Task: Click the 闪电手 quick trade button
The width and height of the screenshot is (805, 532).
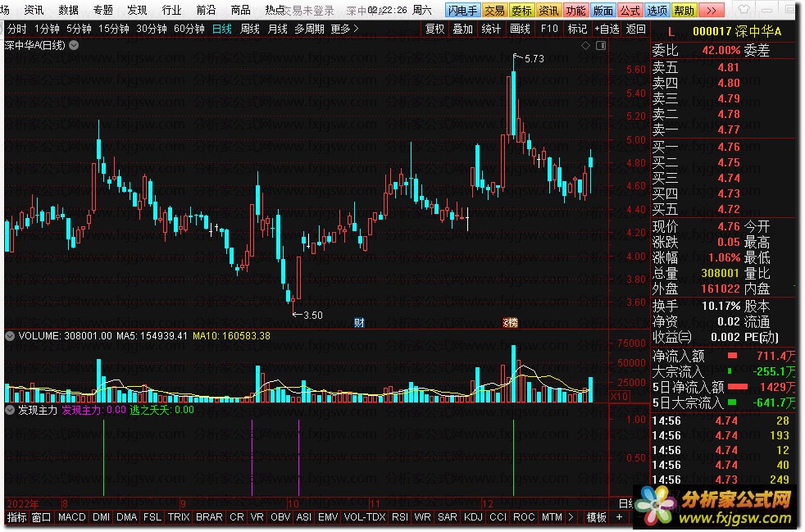Action: pyautogui.click(x=462, y=10)
